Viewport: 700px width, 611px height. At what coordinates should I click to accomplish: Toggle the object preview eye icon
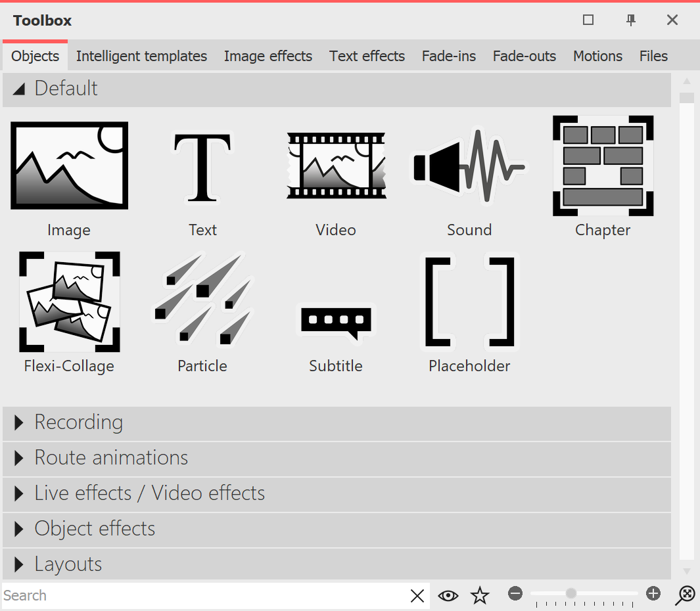pyautogui.click(x=448, y=595)
